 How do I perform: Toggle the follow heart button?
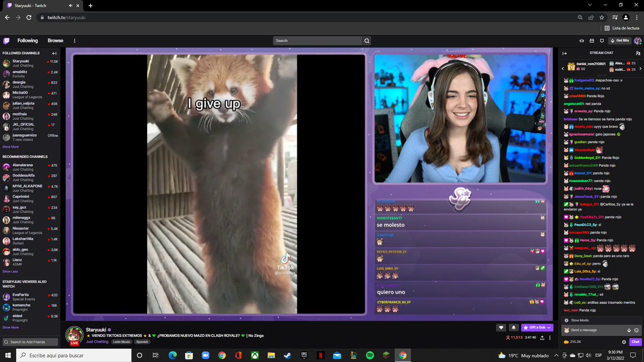[x=501, y=327]
